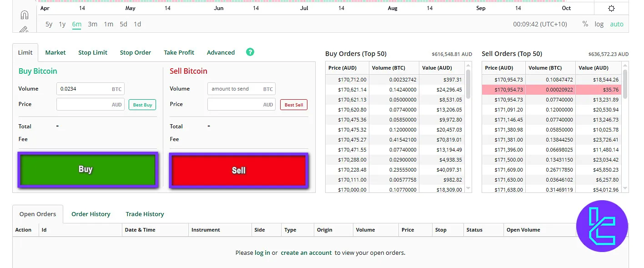The height and width of the screenshot is (268, 644).
Task: Switch to the Order History tab
Action: 91,214
